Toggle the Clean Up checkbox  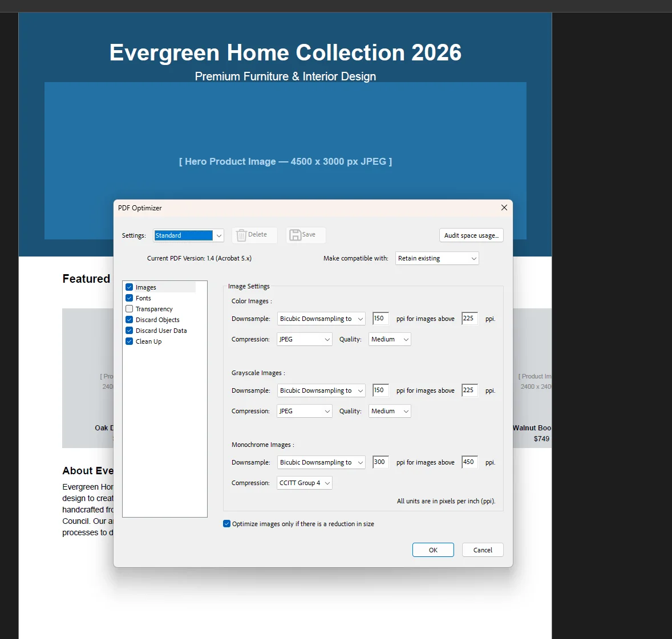[129, 341]
